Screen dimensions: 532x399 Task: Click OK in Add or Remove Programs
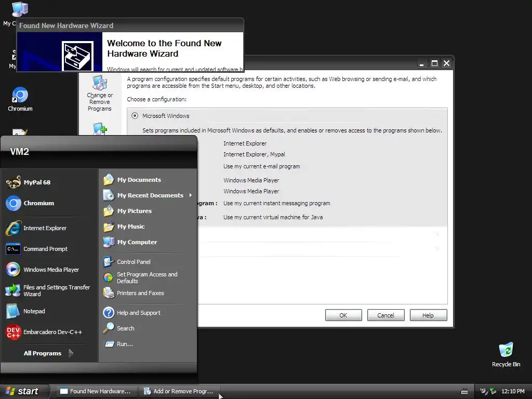[x=343, y=315]
